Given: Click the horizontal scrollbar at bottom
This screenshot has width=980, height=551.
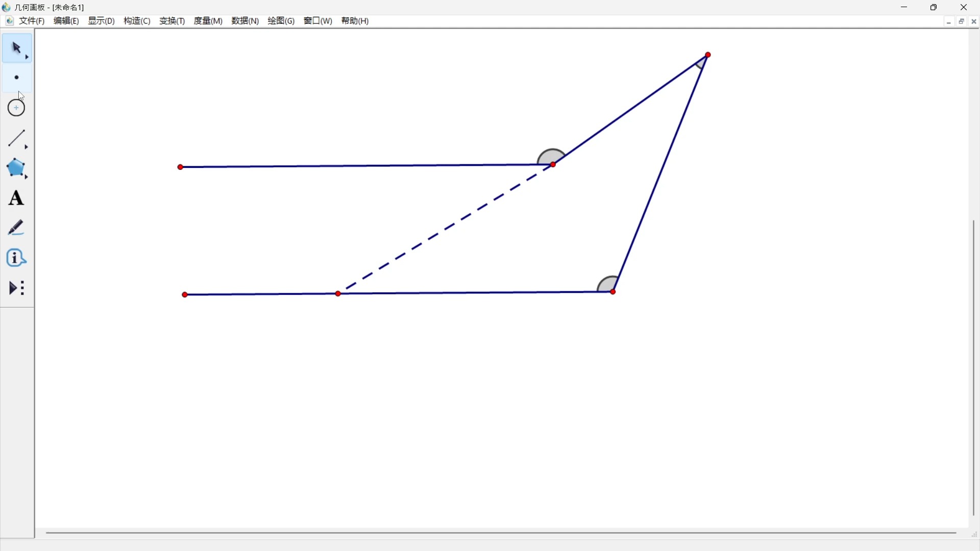Looking at the screenshot, I should pyautogui.click(x=500, y=533).
